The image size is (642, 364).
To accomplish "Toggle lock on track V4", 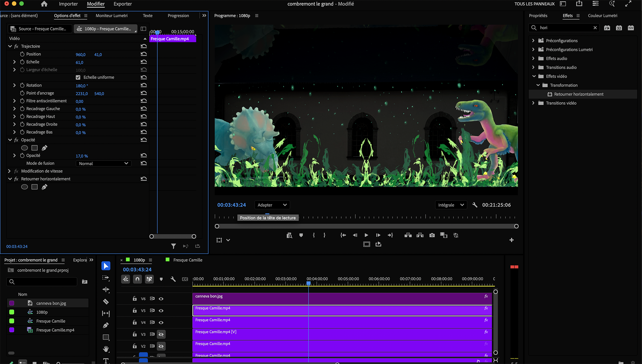I will 134,322.
